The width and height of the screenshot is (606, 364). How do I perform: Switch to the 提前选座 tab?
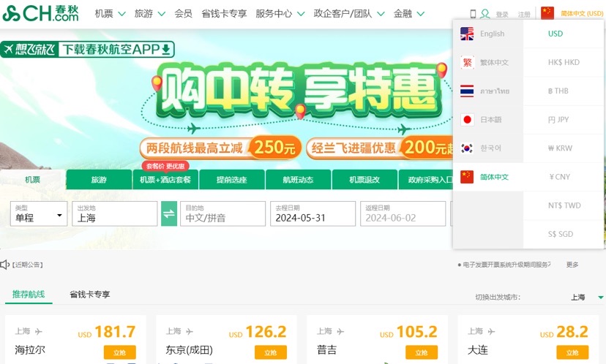coord(232,180)
